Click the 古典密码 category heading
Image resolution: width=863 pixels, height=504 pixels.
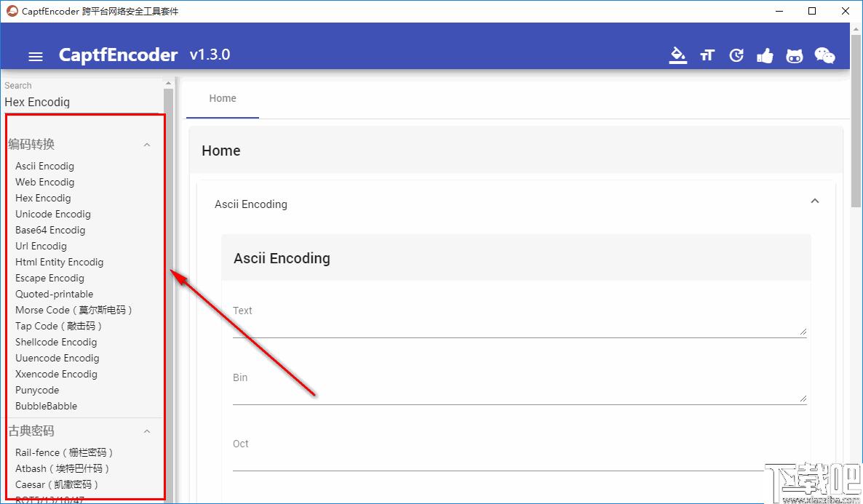pos(31,431)
